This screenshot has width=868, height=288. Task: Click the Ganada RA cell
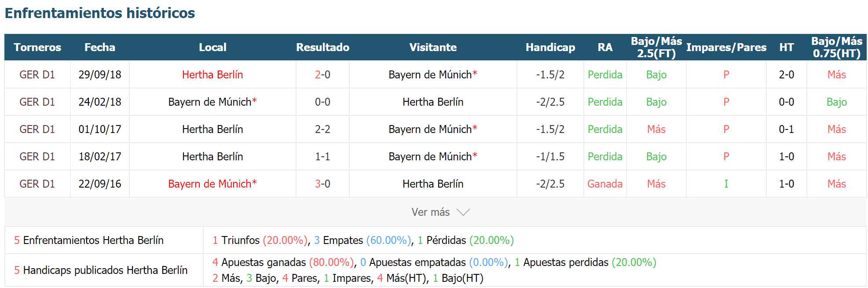coord(605,184)
